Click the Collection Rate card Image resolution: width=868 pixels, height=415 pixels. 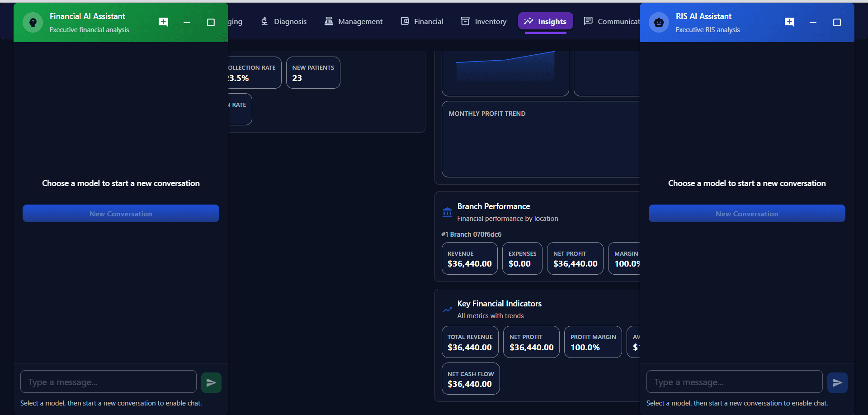tap(254, 72)
